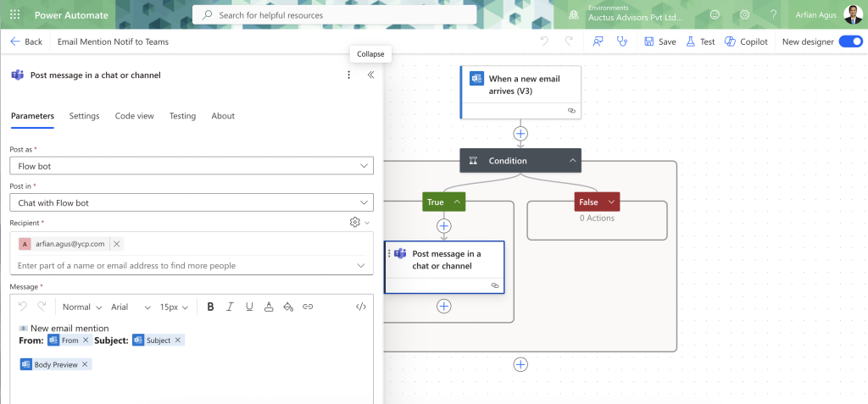Image resolution: width=868 pixels, height=404 pixels.
Task: Open the send feedback icon
Action: (598, 42)
